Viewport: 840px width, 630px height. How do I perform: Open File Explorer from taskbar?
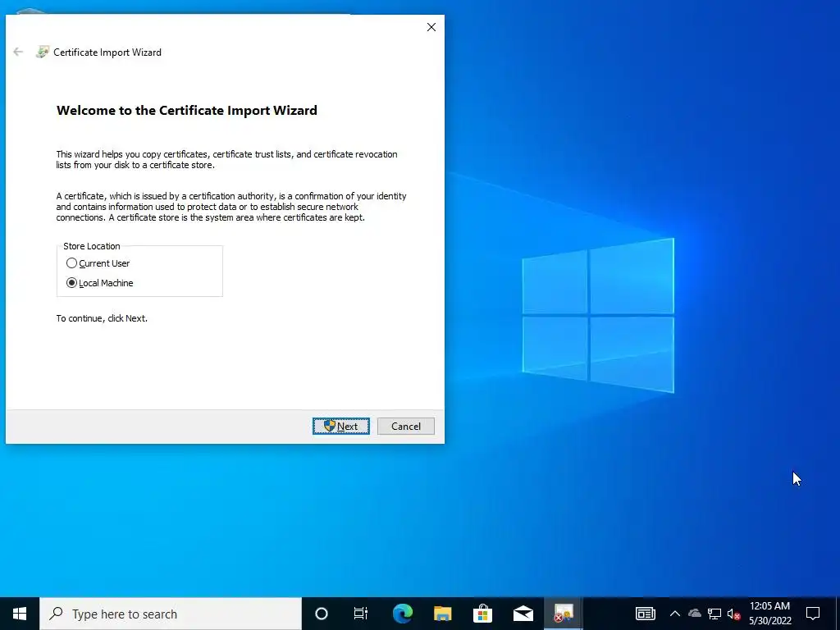(x=442, y=614)
